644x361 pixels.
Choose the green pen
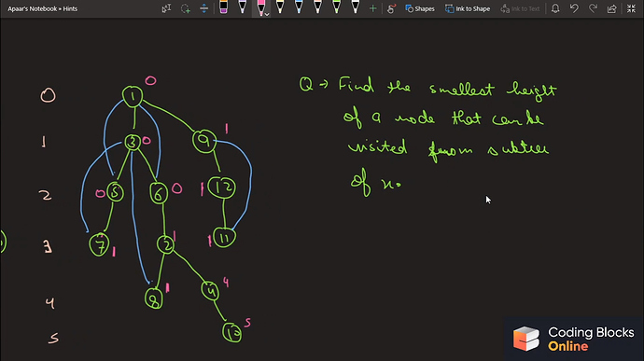tap(337, 7)
